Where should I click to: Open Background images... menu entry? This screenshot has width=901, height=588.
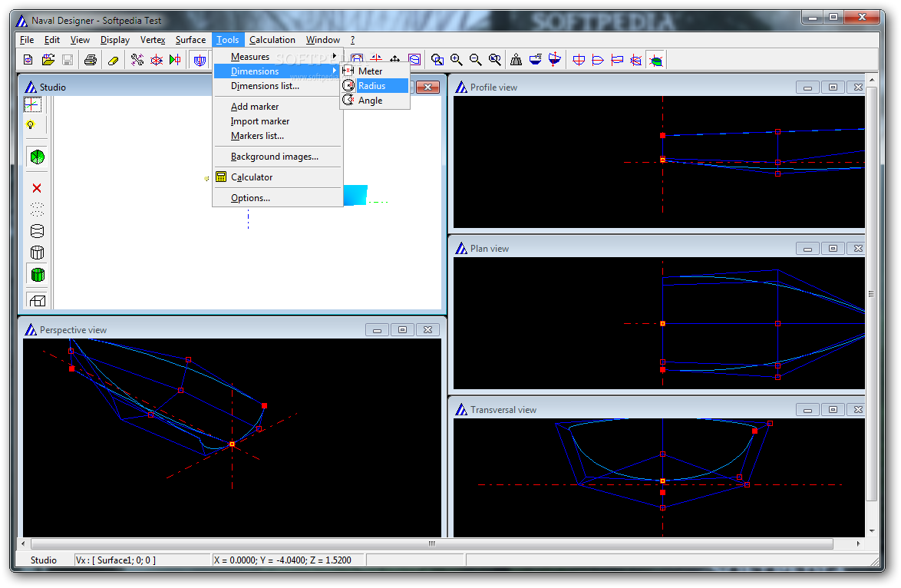tap(278, 157)
